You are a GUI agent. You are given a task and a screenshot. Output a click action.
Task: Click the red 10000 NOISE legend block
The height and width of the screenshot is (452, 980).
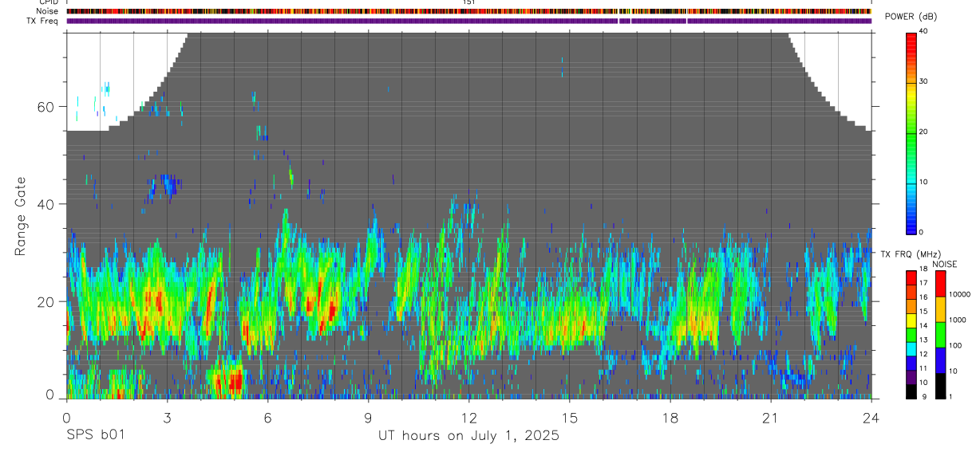[940, 284]
